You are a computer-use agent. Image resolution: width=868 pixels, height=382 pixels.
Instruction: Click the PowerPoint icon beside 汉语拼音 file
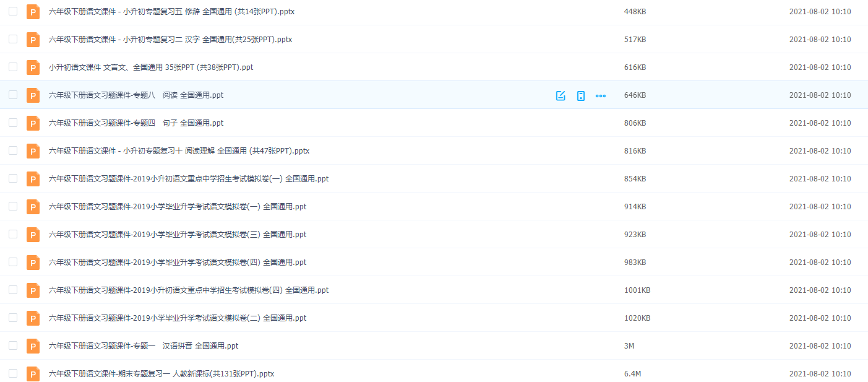33,345
